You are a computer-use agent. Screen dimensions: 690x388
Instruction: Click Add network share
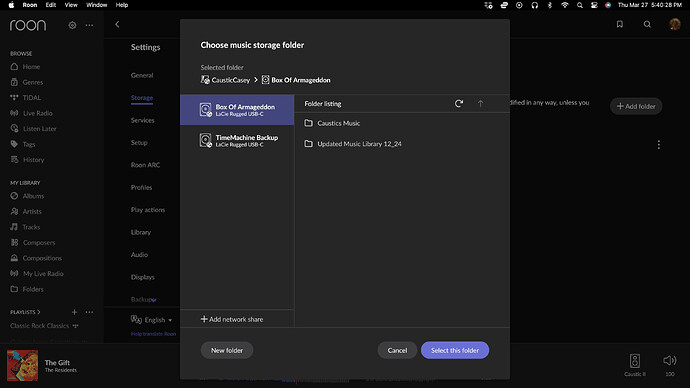click(231, 319)
